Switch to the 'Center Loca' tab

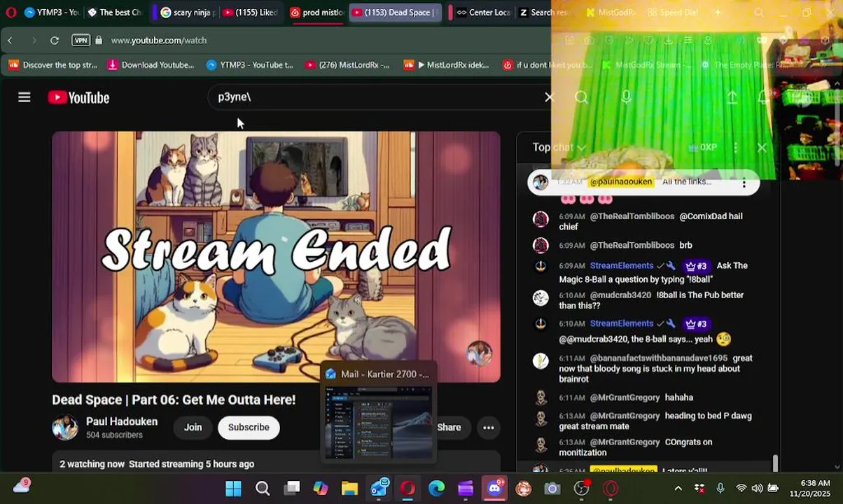point(482,13)
